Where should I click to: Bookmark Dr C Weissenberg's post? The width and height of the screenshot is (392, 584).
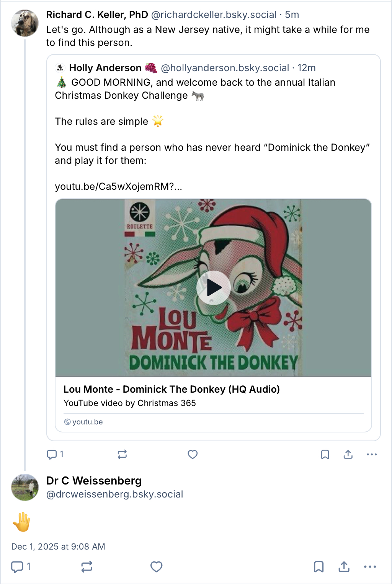click(318, 567)
